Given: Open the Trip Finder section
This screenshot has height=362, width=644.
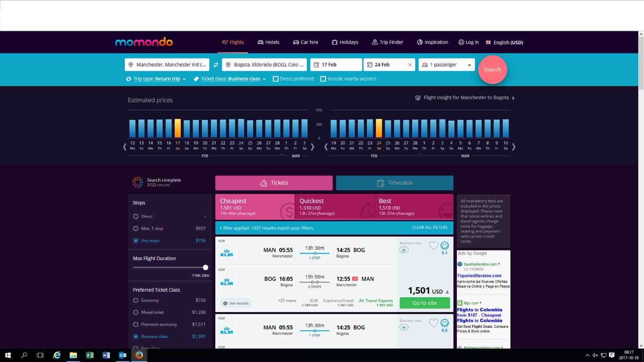Looking at the screenshot, I should [x=387, y=42].
